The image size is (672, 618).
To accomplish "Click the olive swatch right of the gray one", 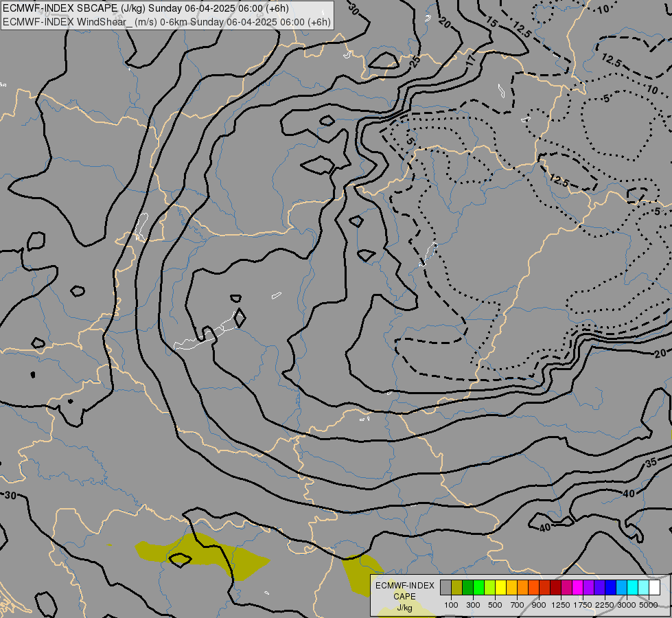I will (457, 588).
